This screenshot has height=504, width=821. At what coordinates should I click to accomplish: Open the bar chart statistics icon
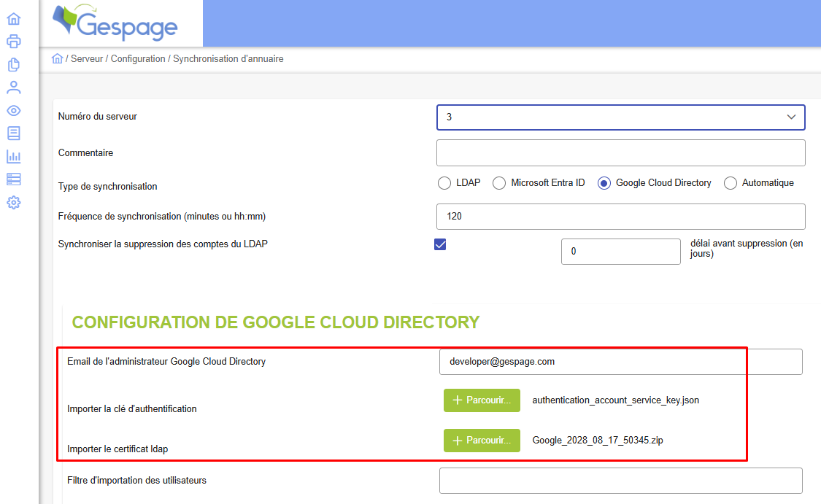pyautogui.click(x=14, y=156)
